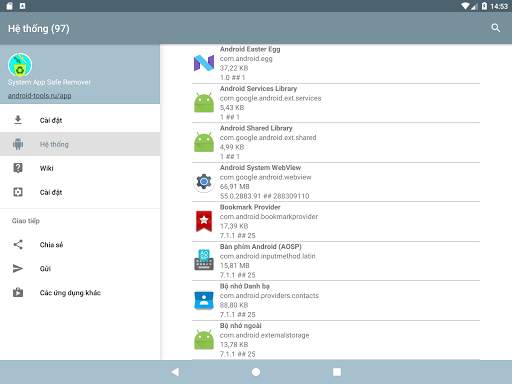
Task: Click the download icon beside the first Cài đặt
Action: (x=18, y=120)
